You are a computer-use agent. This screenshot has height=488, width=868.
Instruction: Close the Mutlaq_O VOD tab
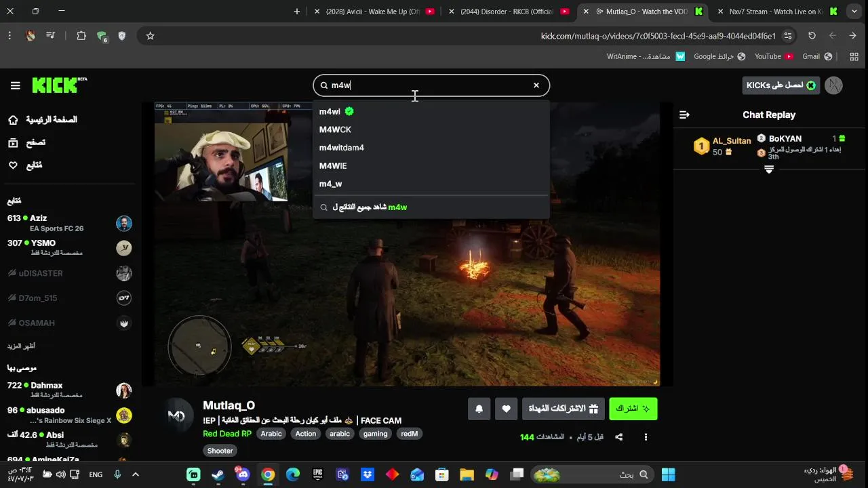(x=586, y=12)
